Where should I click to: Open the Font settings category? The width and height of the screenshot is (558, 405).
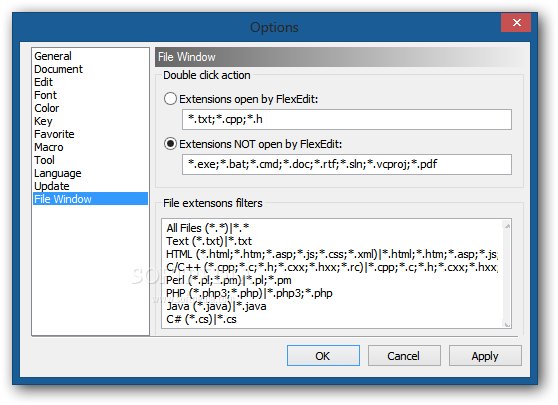tap(45, 95)
